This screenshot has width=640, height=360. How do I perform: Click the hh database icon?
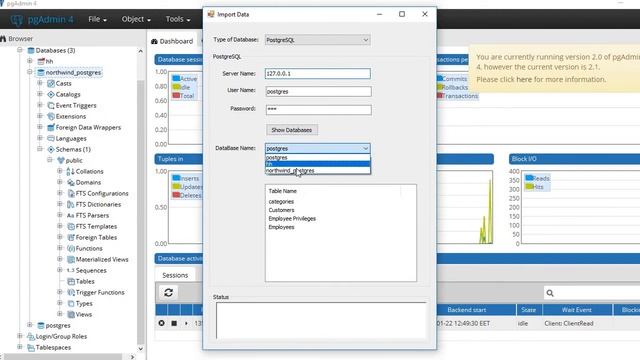click(x=41, y=61)
